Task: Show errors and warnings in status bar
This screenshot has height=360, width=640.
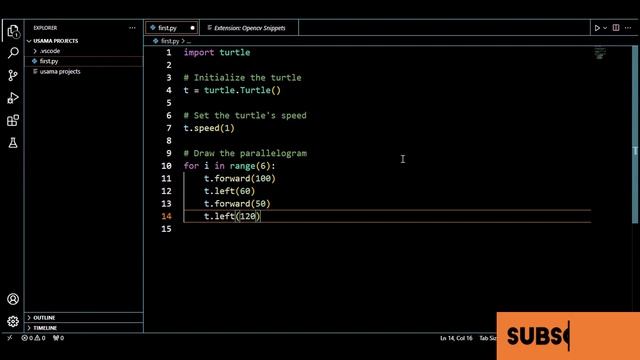Action: point(33,338)
